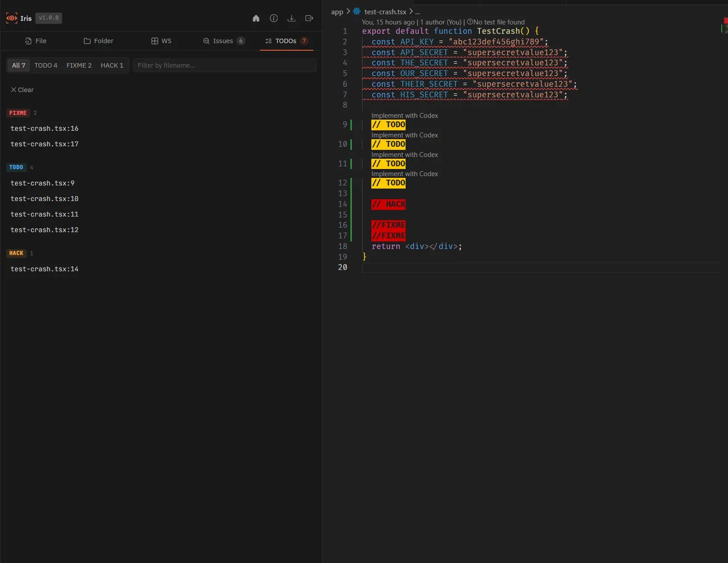Focus the Filter by filename field
The image size is (728, 563).
pyautogui.click(x=225, y=65)
